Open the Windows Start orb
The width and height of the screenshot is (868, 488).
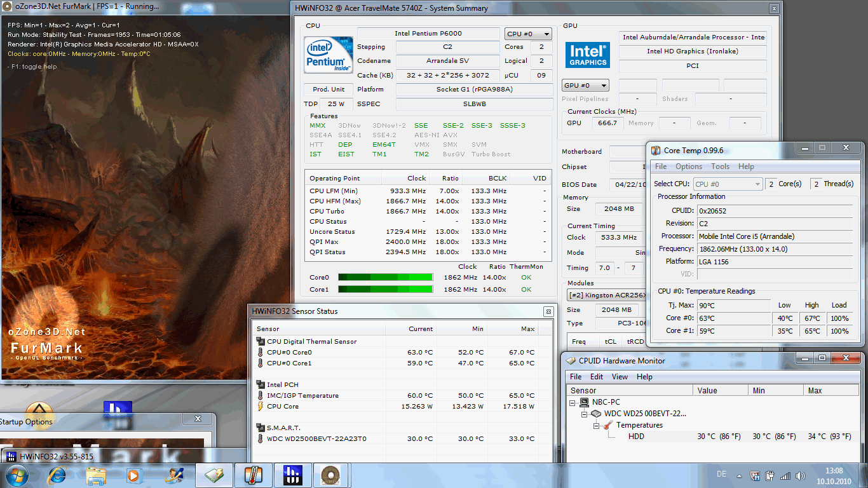coord(16,475)
